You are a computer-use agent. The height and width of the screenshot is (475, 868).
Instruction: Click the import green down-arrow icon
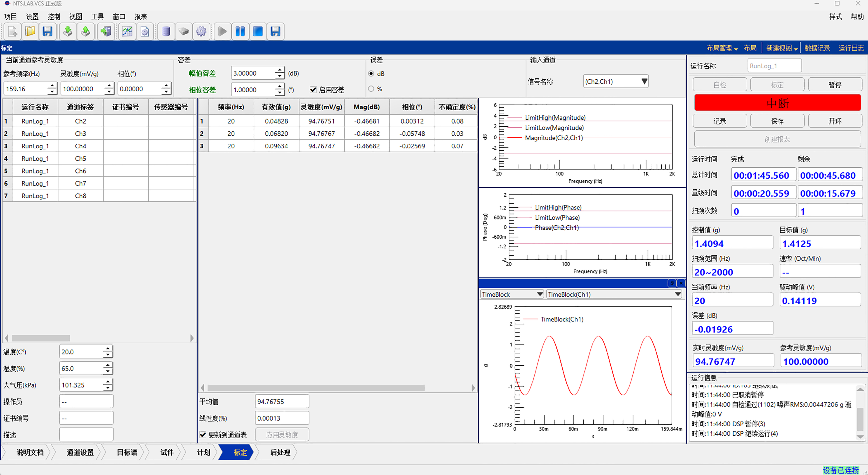tap(68, 32)
